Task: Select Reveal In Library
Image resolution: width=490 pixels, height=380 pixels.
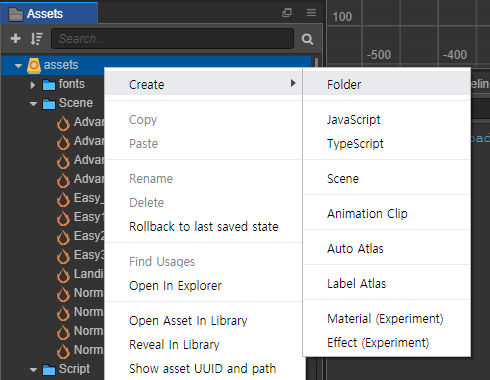Action: pyautogui.click(x=203, y=345)
